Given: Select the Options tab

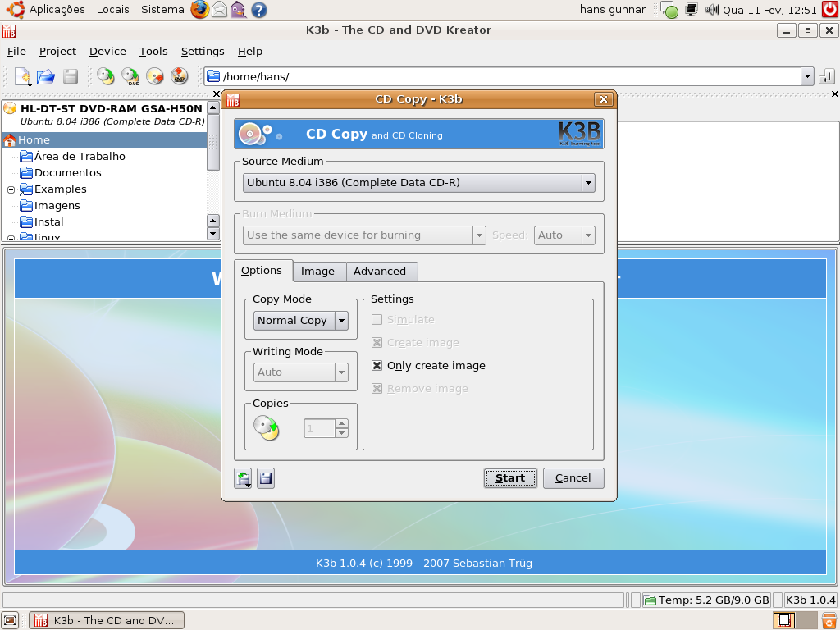Looking at the screenshot, I should click(x=262, y=271).
